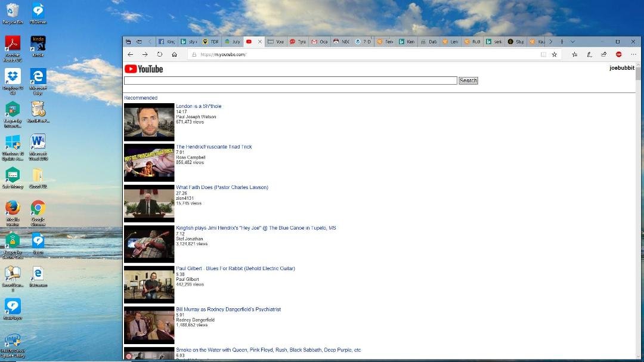Go back to the previous page
Viewport: 644px width, 362px height.
coord(130,54)
